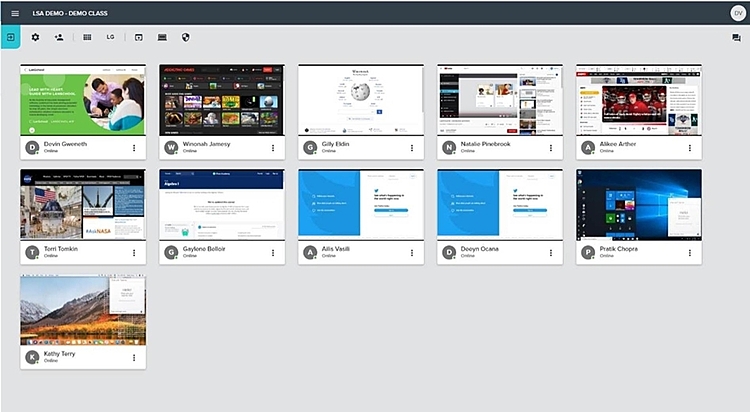Click the LSA DEMO - DEMO CLASS title
Viewport: 750px width, 412px height.
70,13
